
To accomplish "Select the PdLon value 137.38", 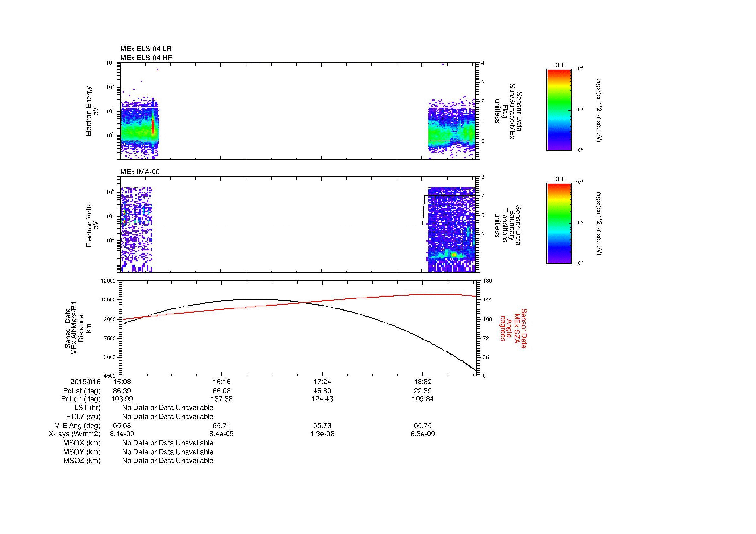I will [222, 399].
